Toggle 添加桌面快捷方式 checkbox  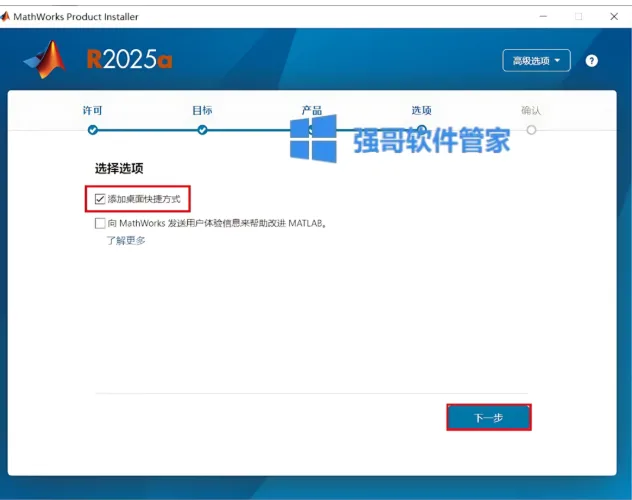tap(100, 199)
